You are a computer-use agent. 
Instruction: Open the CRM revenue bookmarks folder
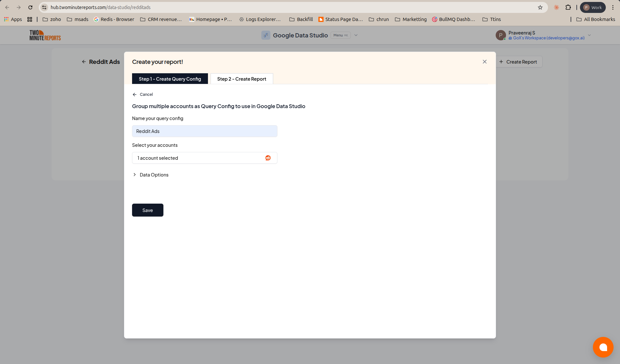coord(161,19)
